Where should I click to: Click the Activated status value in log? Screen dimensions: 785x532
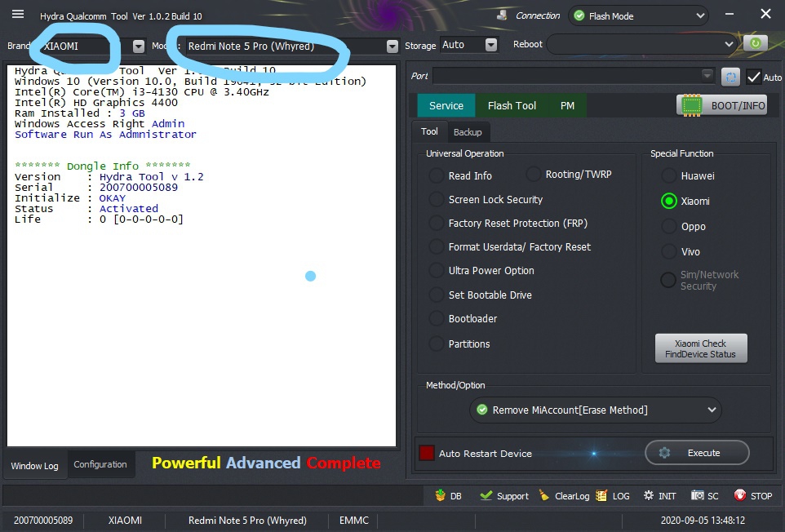coord(129,208)
